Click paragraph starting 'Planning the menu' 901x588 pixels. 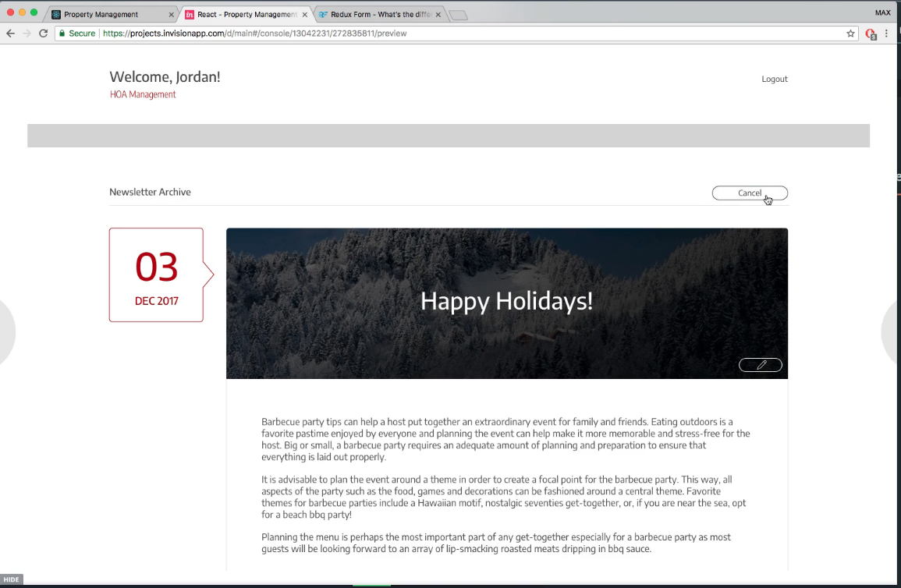(496, 543)
